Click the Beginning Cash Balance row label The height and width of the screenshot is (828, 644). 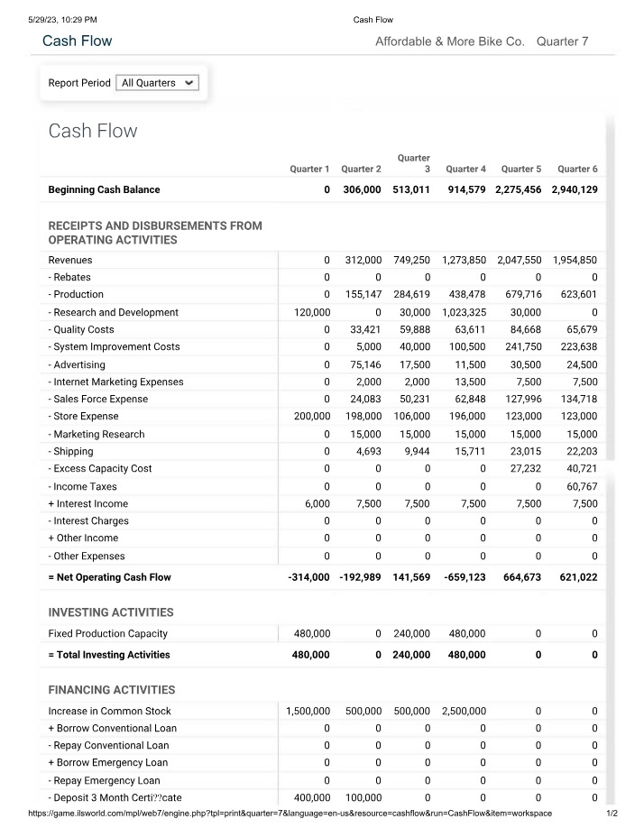(x=104, y=189)
